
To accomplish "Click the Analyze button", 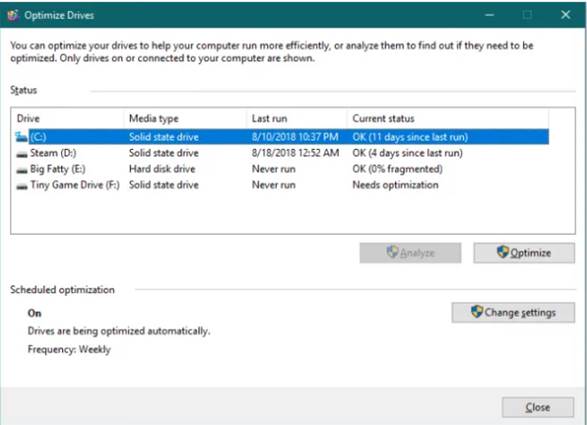I will (x=410, y=253).
